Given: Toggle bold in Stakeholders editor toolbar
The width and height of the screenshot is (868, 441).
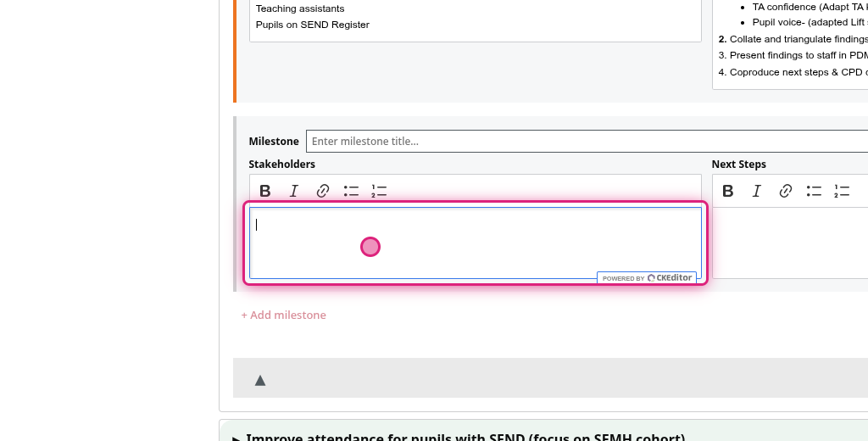Looking at the screenshot, I should click(265, 191).
